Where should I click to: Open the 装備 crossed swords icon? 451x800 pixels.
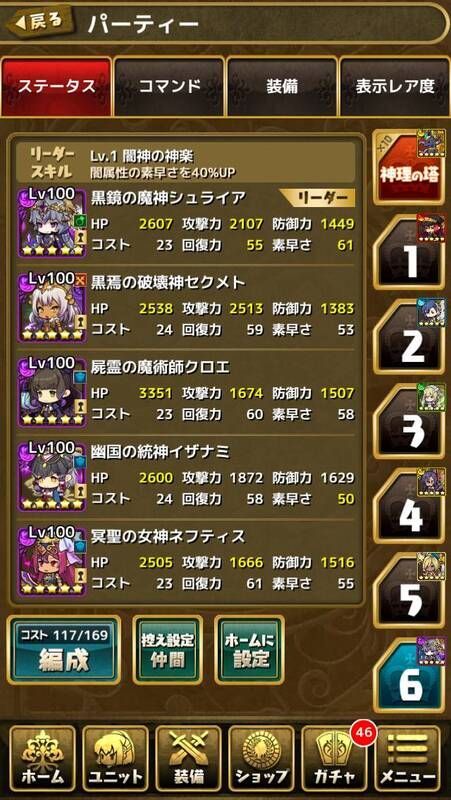(188, 759)
